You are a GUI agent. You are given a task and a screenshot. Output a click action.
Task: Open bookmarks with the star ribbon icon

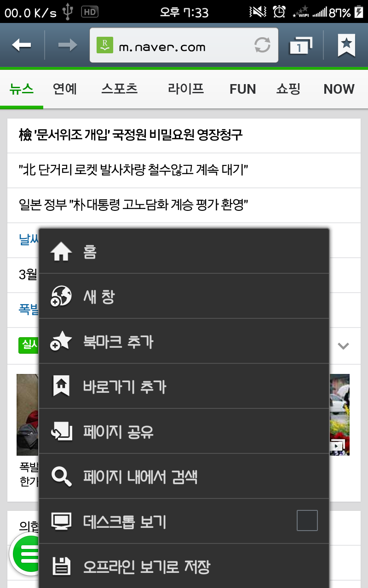(346, 45)
